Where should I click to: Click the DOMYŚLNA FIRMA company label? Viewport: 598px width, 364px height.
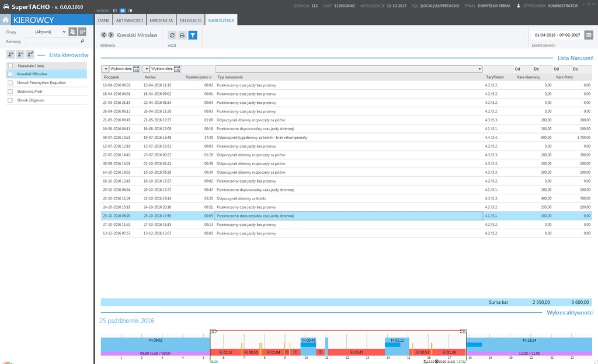click(x=494, y=6)
